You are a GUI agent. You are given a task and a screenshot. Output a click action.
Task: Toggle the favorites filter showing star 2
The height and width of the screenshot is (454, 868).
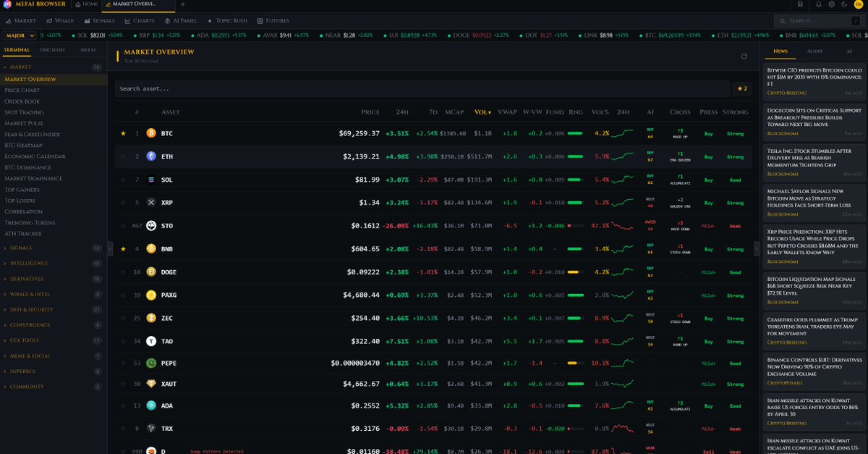pos(742,88)
